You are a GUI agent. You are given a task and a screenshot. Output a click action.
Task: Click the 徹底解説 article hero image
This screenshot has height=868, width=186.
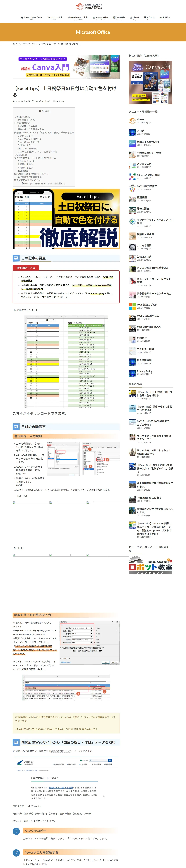66,219
